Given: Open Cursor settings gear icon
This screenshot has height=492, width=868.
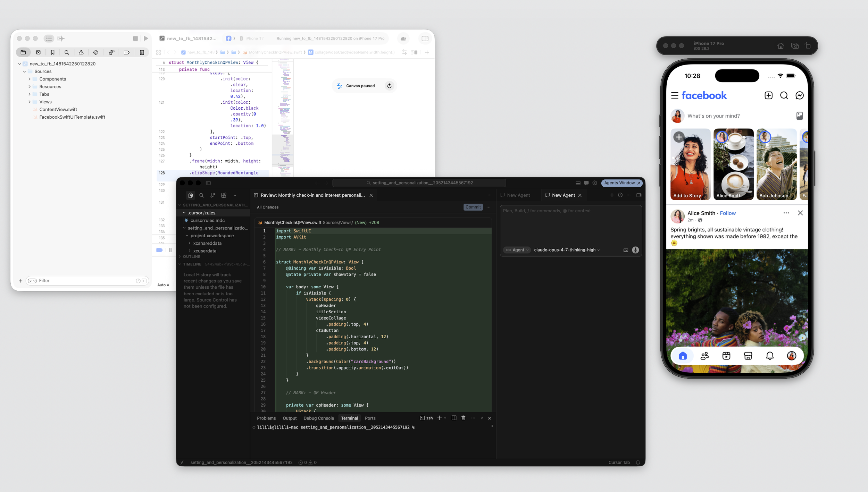Looking at the screenshot, I should coord(595,183).
